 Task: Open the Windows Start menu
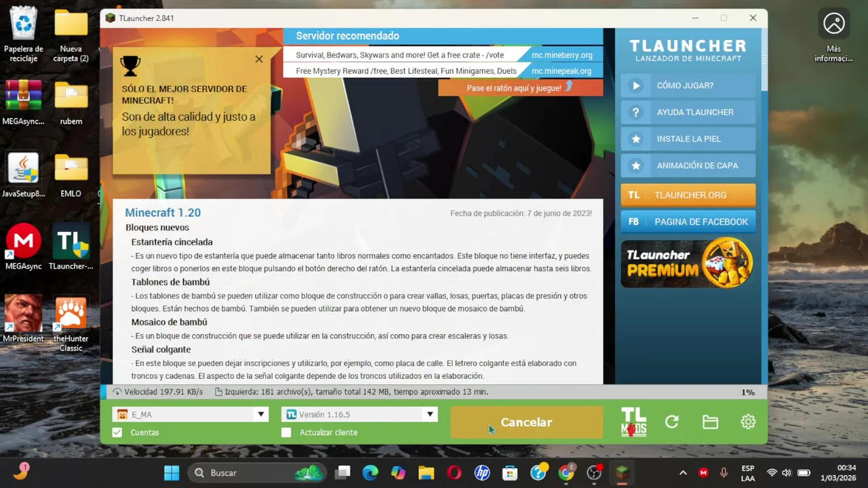pos(172,473)
